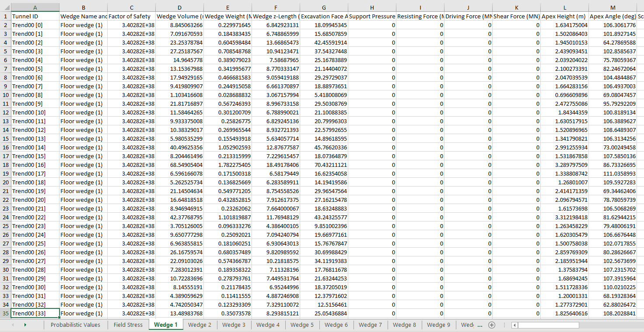Select row 1 header
This screenshot has width=644, height=332.
click(5, 16)
